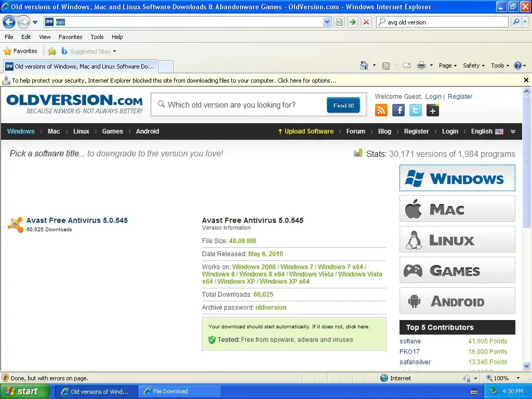532x399 pixels.
Task: Click the security information bar message
Action: pyautogui.click(x=174, y=81)
